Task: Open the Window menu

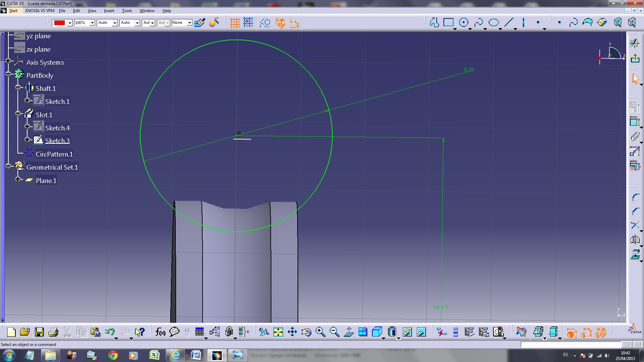Action: pyautogui.click(x=147, y=11)
